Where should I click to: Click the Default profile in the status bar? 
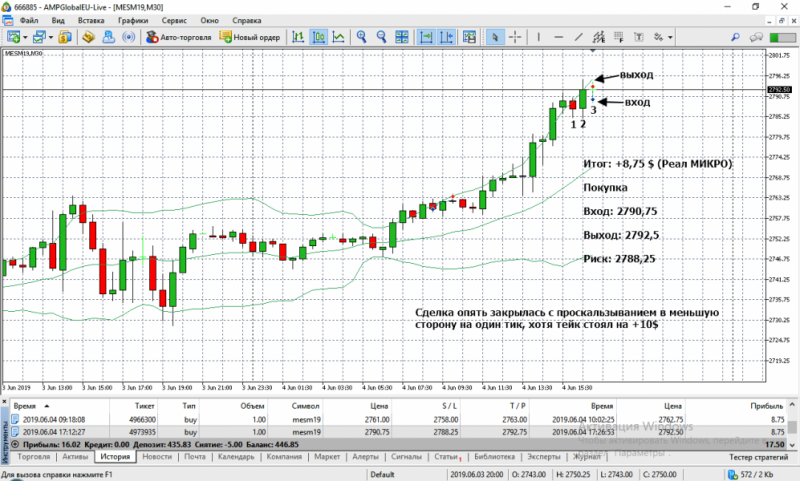click(382, 474)
